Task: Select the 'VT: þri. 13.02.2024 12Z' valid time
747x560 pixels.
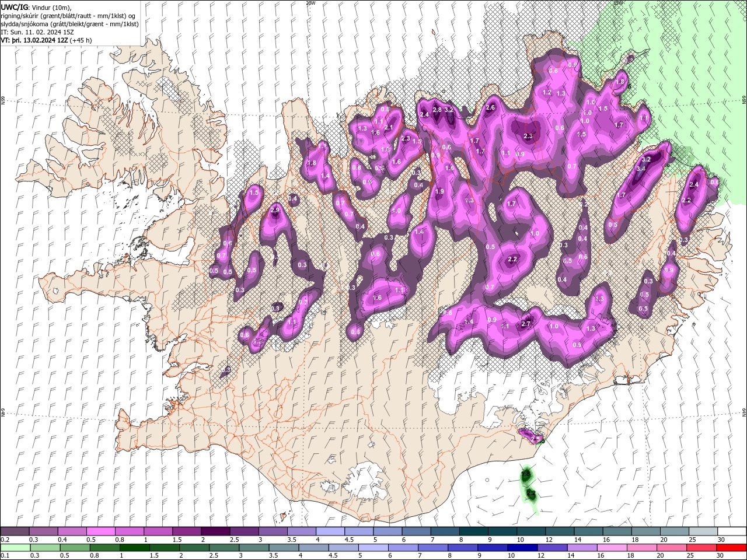Action: [x=34, y=40]
